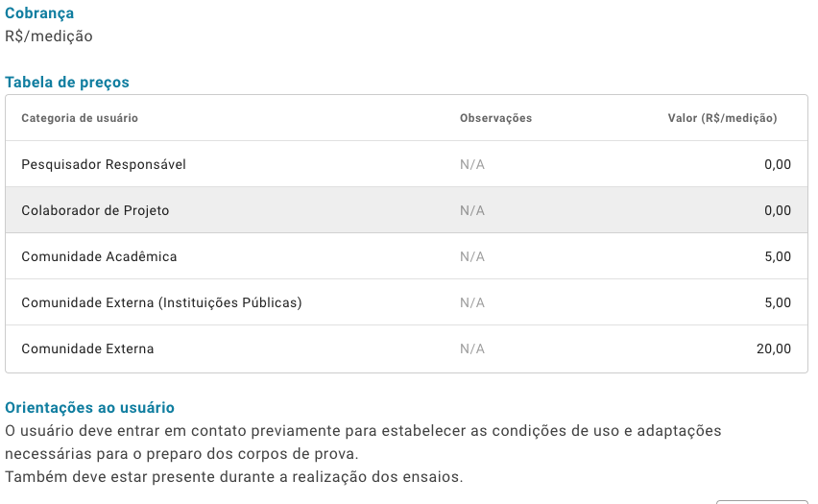Click the 5,00 value for Comunidade Acadêmica
Viewport: 818px width, 504px height.
(x=778, y=256)
